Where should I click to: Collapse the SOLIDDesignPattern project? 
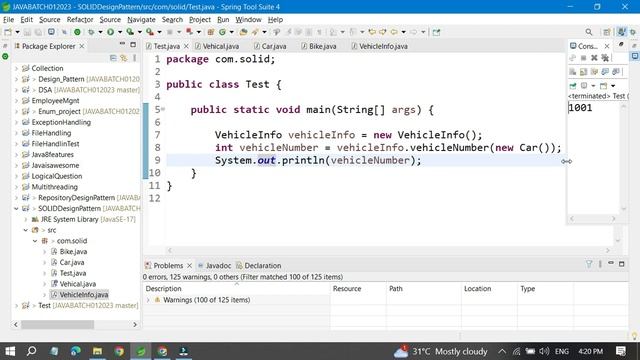click(16, 209)
